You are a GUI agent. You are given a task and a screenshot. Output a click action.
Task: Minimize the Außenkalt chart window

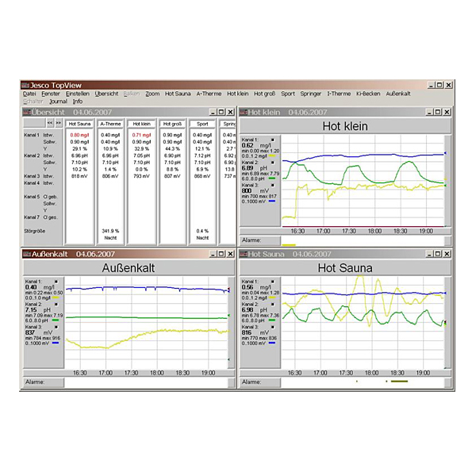pos(213,254)
